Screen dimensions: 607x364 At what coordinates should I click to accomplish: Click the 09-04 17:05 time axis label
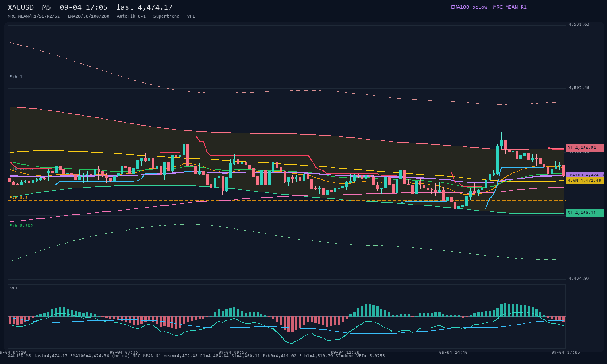[566, 352]
